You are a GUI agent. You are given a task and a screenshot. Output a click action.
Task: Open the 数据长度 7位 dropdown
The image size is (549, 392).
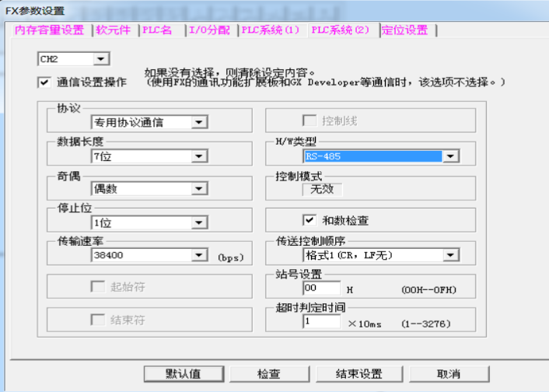coord(200,156)
